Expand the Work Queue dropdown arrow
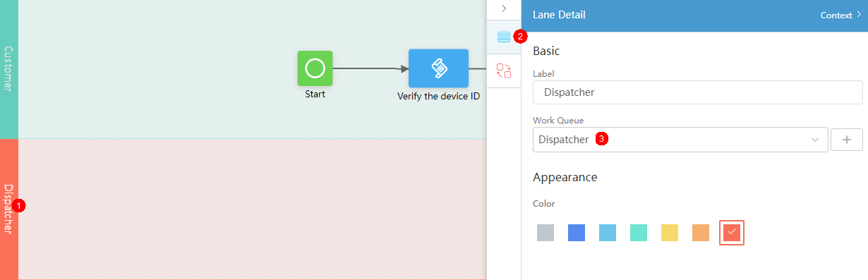This screenshot has height=280, width=868. pyautogui.click(x=815, y=140)
